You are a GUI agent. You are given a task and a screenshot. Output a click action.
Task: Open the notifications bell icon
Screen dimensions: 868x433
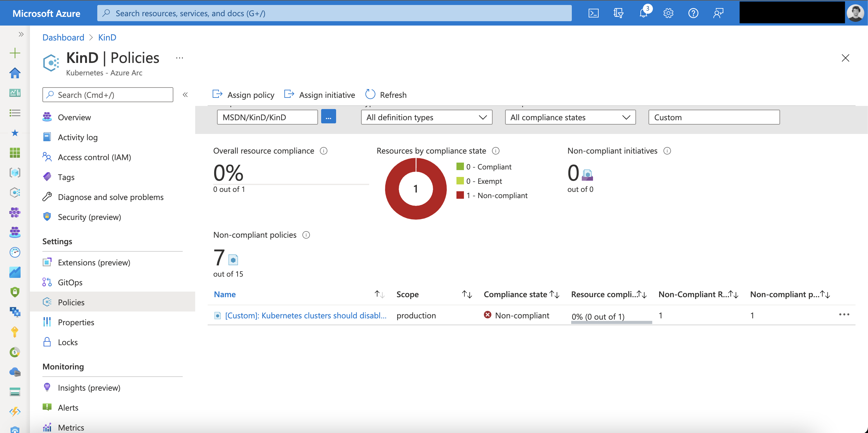pyautogui.click(x=643, y=13)
